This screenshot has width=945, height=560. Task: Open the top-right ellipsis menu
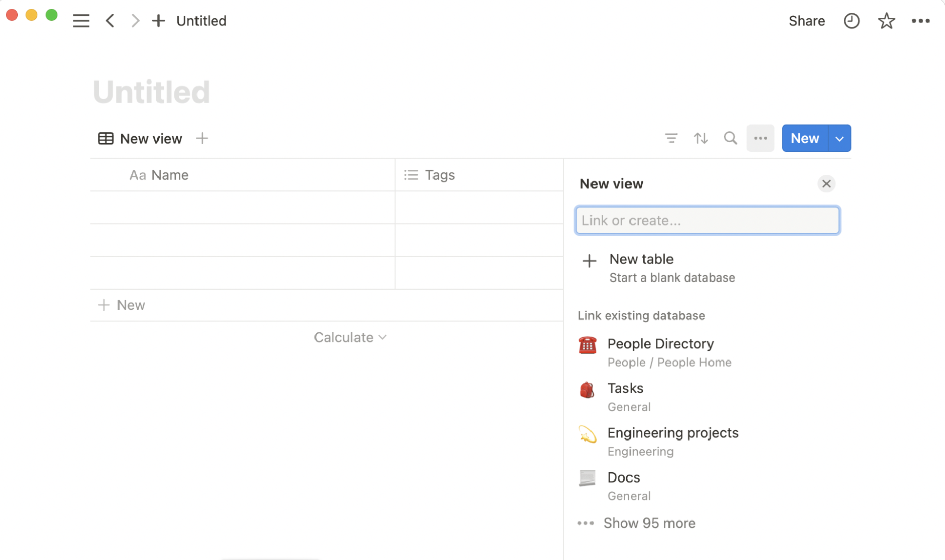(921, 21)
